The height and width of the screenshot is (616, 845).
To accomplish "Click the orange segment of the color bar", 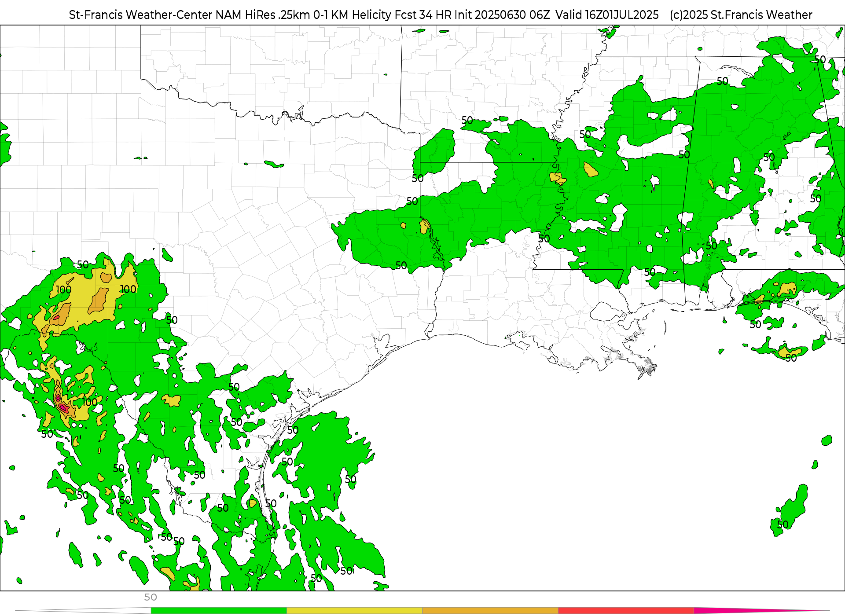I will pyautogui.click(x=490, y=611).
